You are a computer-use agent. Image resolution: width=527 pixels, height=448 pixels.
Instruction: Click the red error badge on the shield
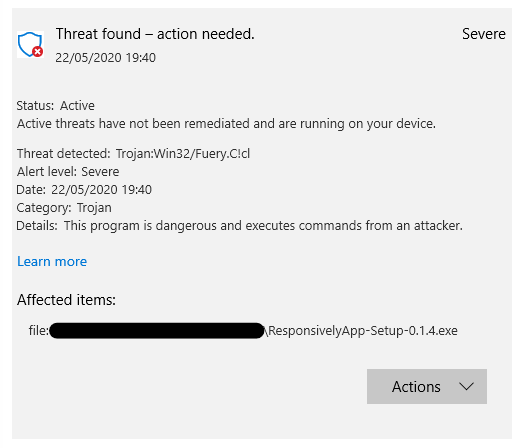pos(38,52)
